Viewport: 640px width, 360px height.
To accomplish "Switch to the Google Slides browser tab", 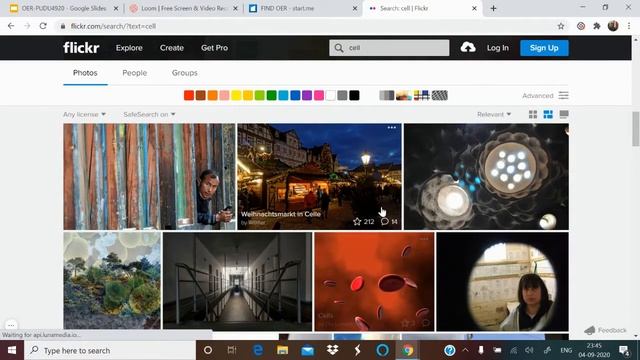I will 63,8.
